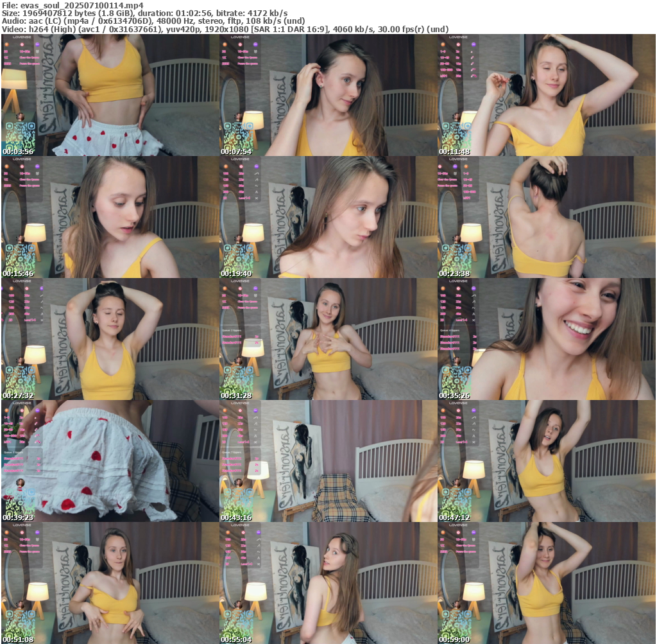Image resolution: width=657 pixels, height=644 pixels.
Task: Select the 00:19:40 preview frame
Action: (328, 217)
